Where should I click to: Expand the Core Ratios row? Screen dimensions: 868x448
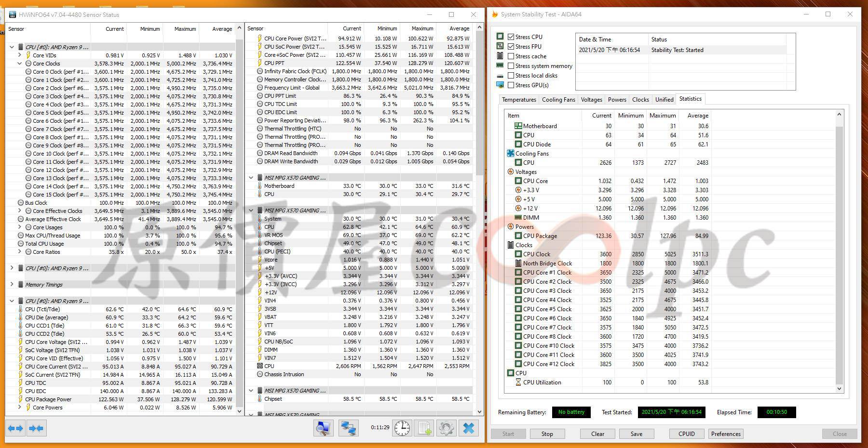(x=20, y=251)
